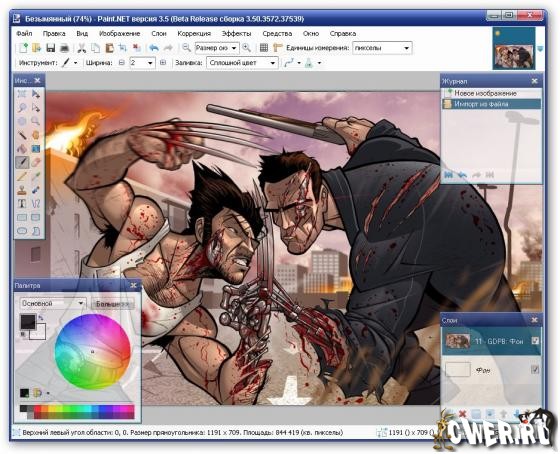Increase brush width with plus button
The height and width of the screenshot is (454, 560).
pyautogui.click(x=163, y=63)
